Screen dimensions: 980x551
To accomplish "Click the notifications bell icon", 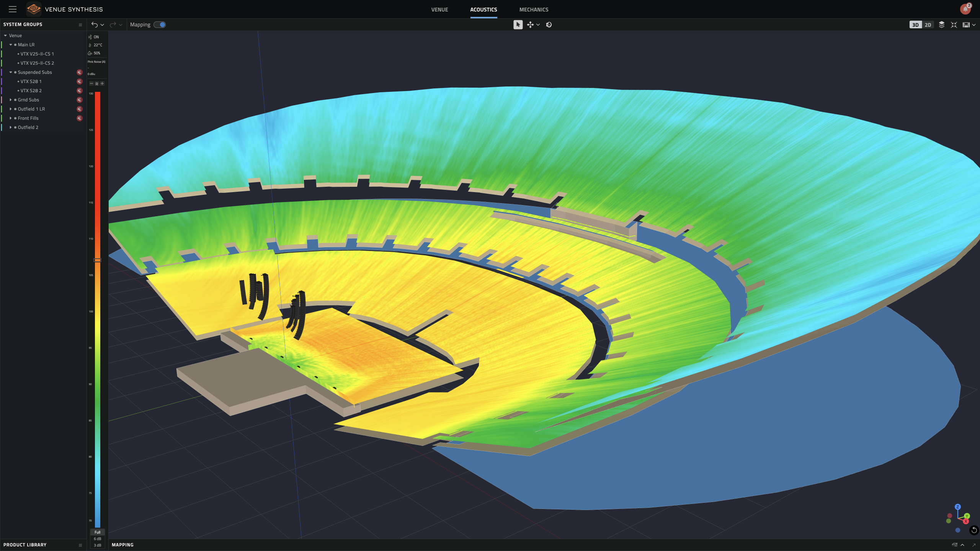I will (x=965, y=9).
